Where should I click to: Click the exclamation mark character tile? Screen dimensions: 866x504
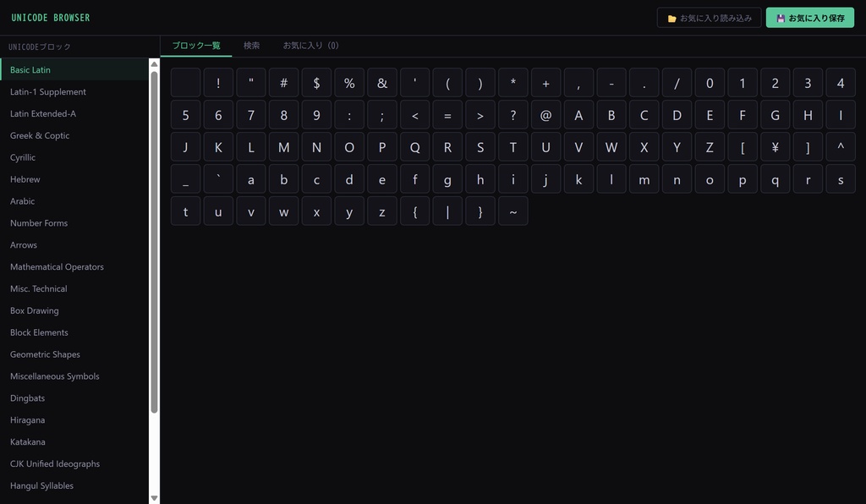point(218,83)
